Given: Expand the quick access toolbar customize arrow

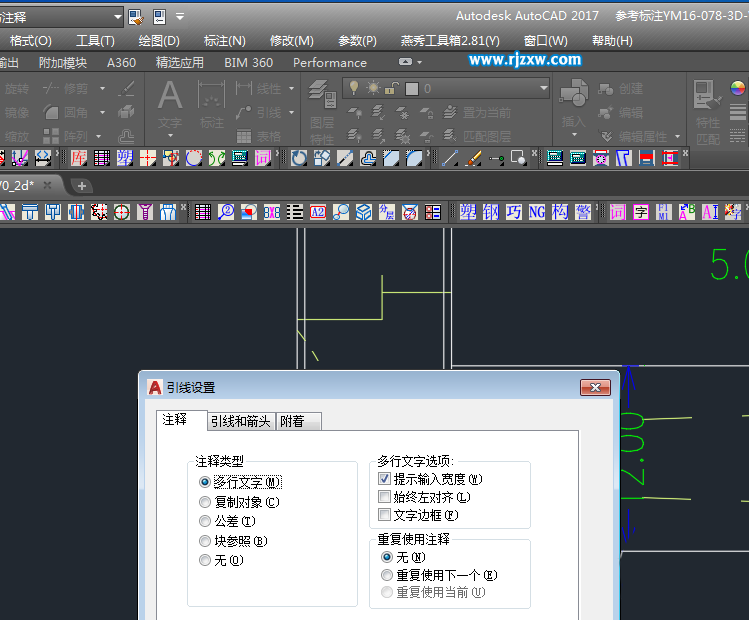Looking at the screenshot, I should [x=180, y=17].
